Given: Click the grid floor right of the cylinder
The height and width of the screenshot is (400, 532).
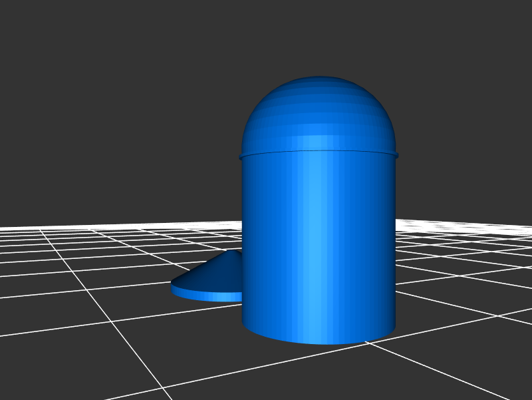Looking at the screenshot, I should point(459,280).
